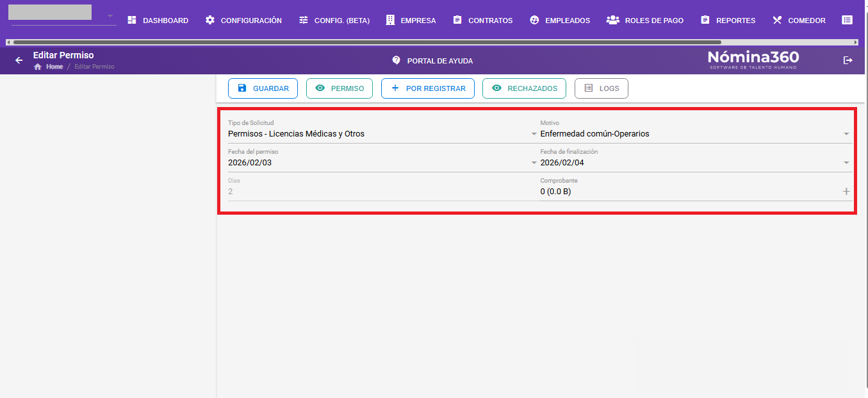
Task: Click the Config. (Beta) sliders icon
Action: [304, 20]
